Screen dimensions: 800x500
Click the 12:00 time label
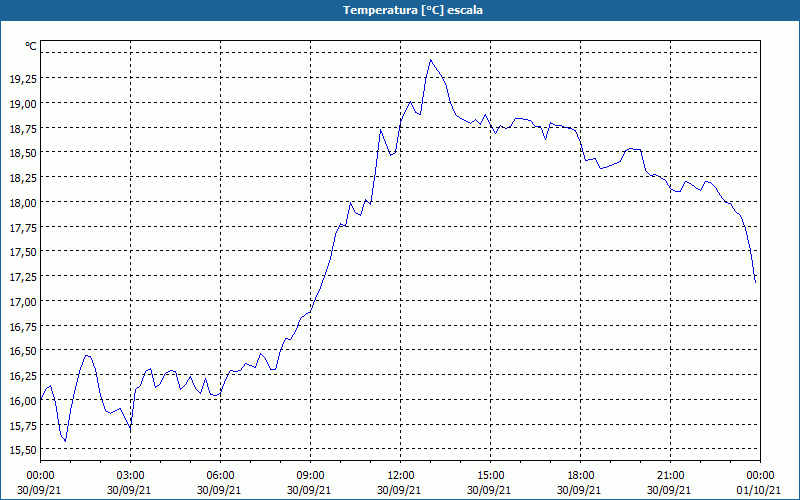point(401,476)
